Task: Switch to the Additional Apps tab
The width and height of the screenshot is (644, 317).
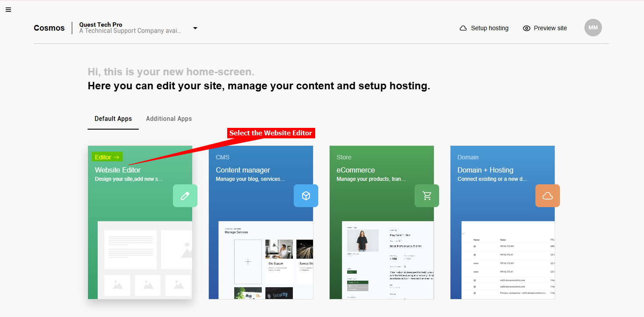Action: [169, 119]
